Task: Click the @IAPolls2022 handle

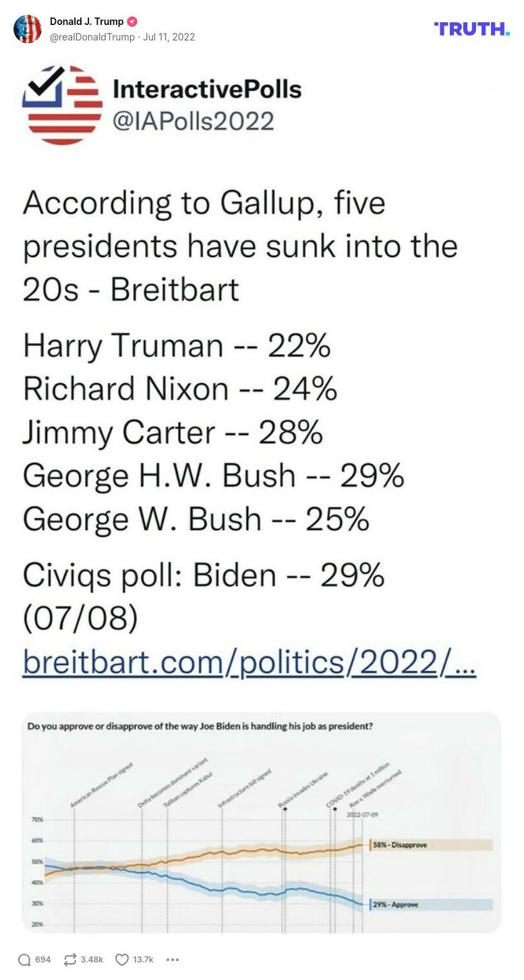Action: (x=194, y=121)
